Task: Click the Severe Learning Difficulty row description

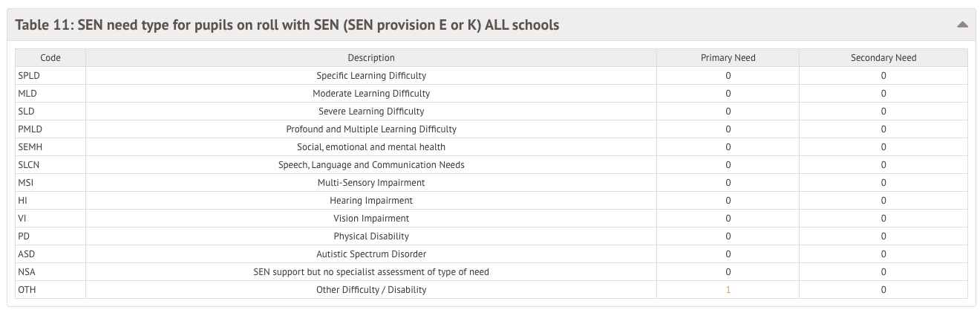Action: click(x=371, y=112)
